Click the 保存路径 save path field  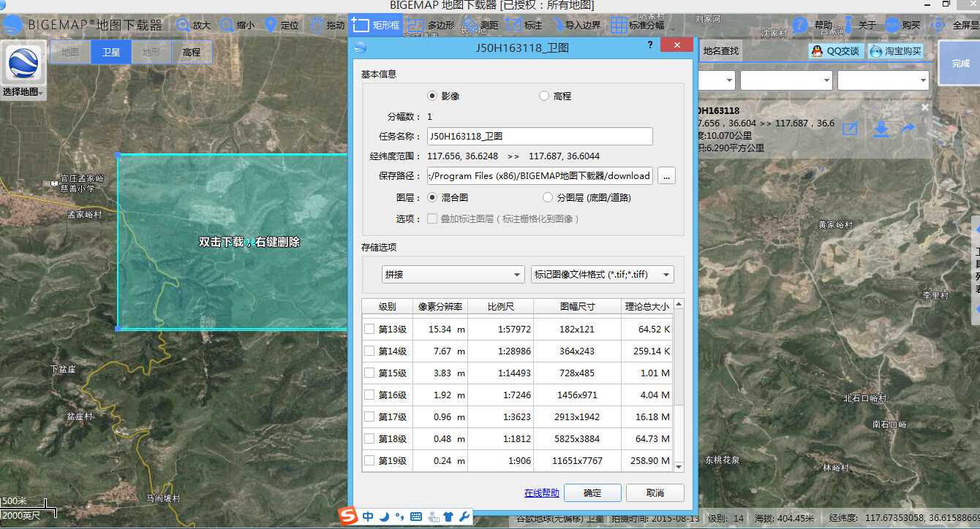coord(540,175)
